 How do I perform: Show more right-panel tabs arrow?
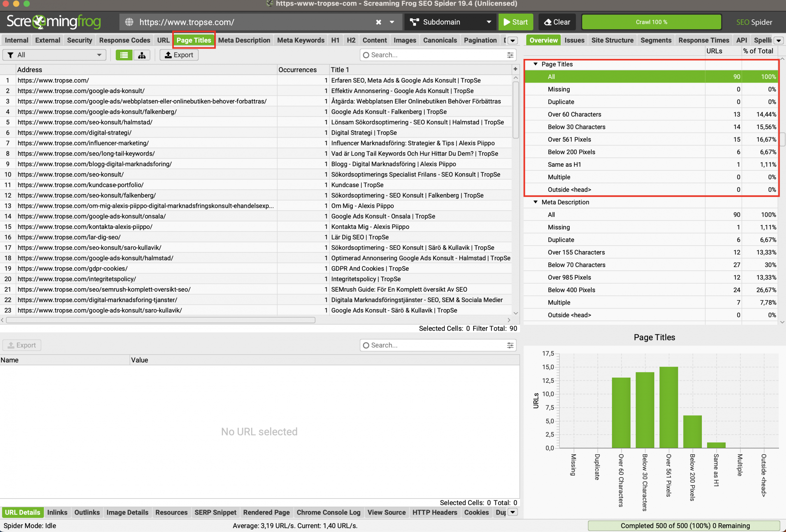click(779, 40)
